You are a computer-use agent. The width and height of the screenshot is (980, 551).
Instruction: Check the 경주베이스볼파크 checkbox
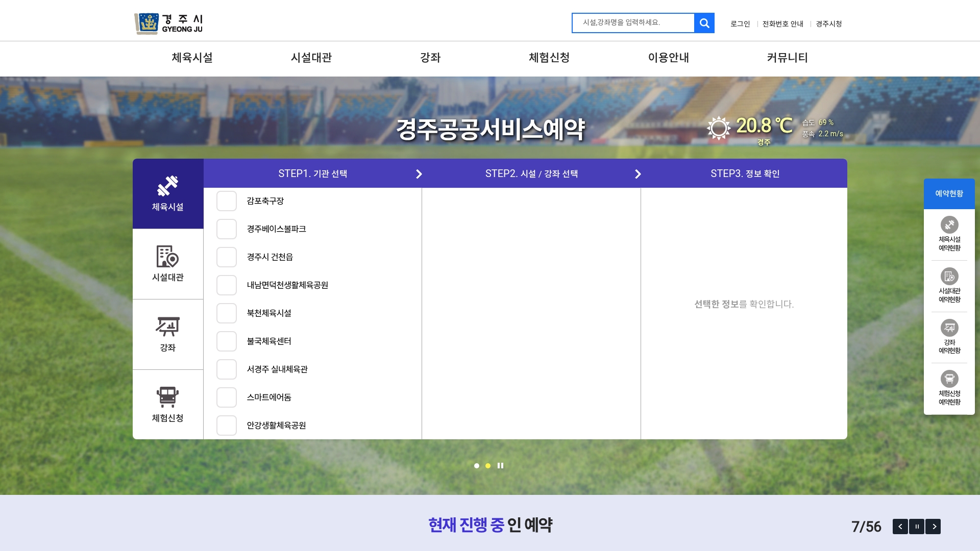[x=227, y=229]
